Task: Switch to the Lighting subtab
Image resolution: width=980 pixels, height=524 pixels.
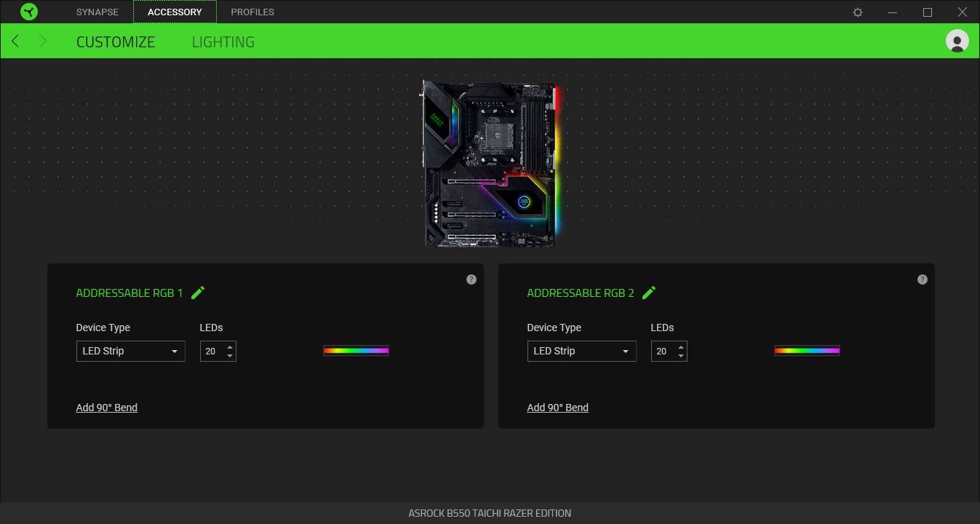Action: [x=223, y=41]
